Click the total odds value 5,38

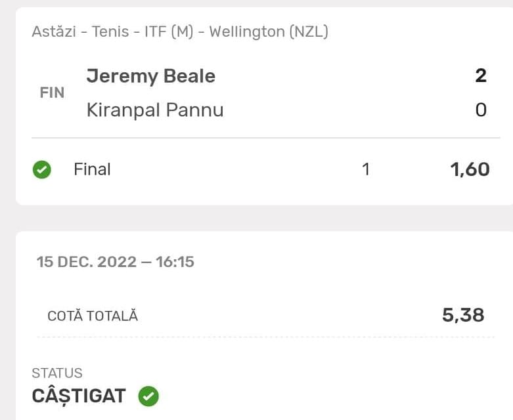coord(463,315)
